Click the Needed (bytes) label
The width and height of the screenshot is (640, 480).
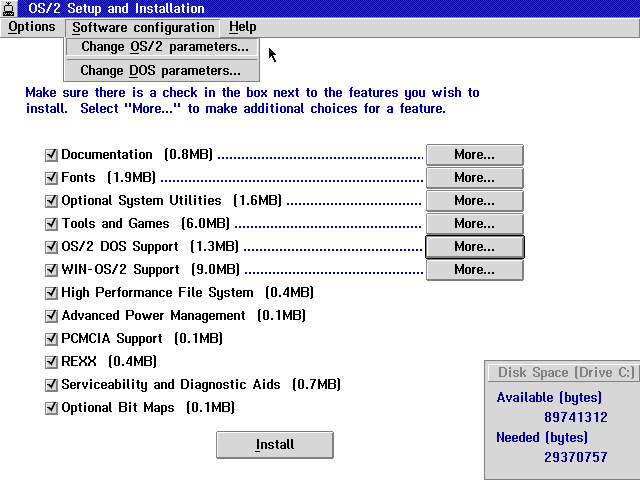[542, 437]
